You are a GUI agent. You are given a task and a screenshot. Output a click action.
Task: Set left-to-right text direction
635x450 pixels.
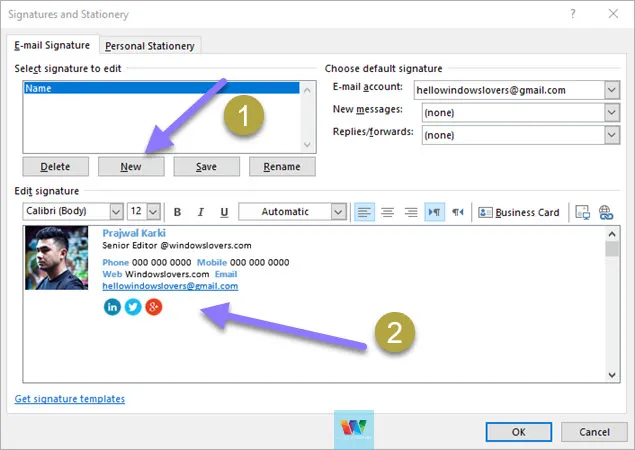434,212
